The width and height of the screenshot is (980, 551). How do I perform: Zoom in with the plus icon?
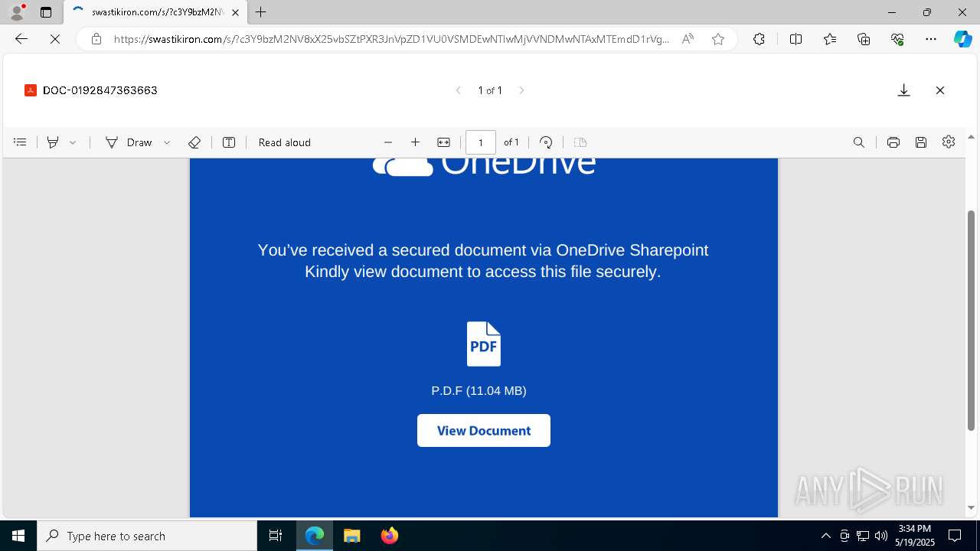pos(415,142)
